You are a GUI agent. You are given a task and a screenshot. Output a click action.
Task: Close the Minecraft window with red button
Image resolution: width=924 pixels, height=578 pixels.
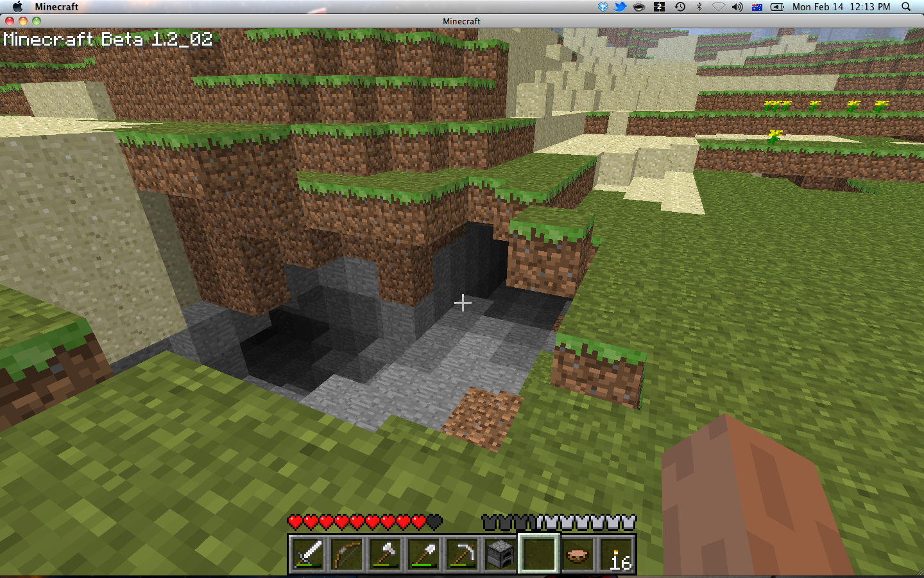[10, 21]
